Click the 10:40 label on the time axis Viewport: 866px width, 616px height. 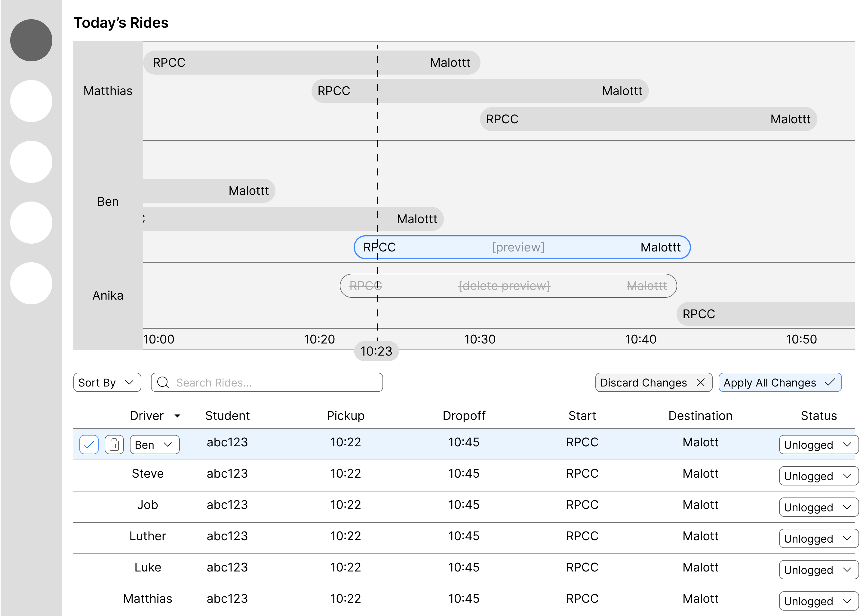click(641, 339)
